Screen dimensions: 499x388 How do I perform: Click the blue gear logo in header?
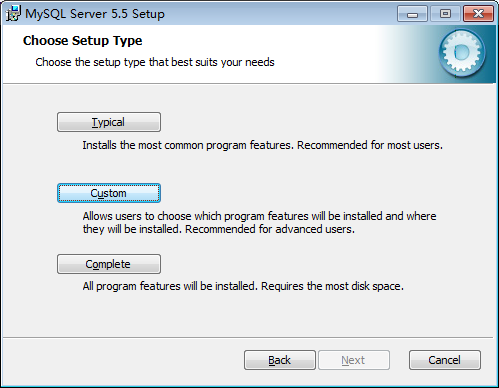click(462, 53)
